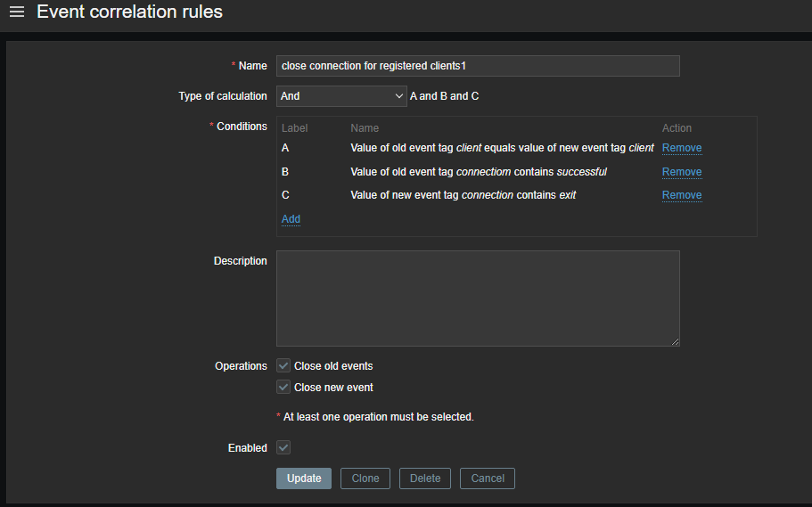Uncheck the Enabled checkbox
812x507 pixels.
pos(283,447)
